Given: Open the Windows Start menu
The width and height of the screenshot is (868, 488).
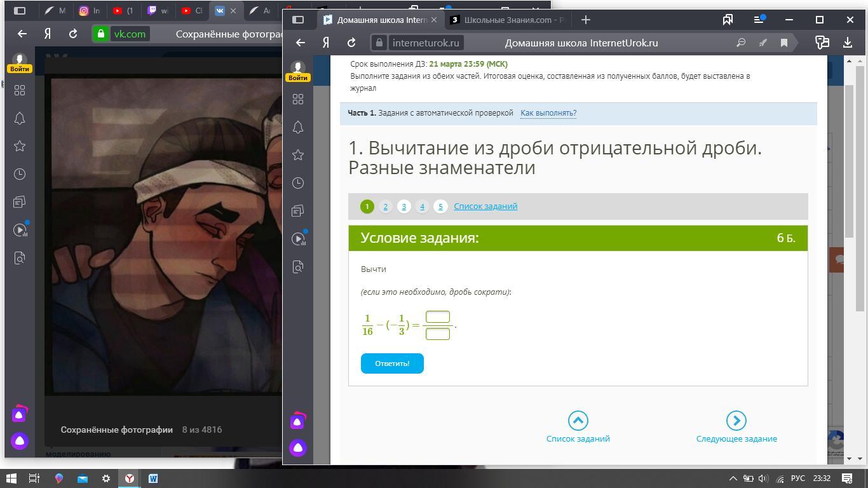Looking at the screenshot, I should click(x=11, y=478).
